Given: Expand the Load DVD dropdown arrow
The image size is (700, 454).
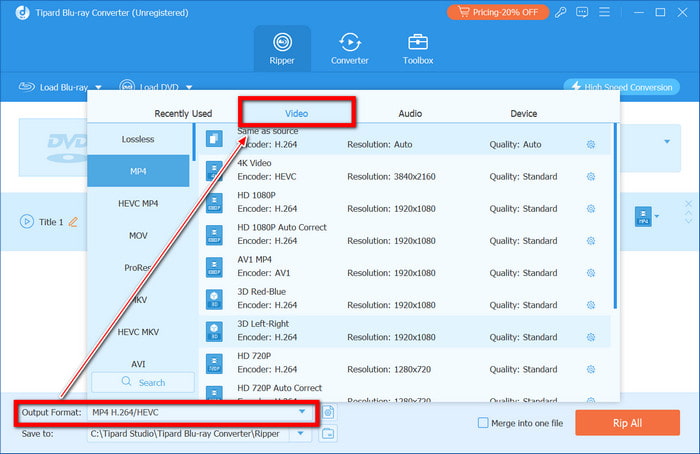Looking at the screenshot, I should [x=189, y=87].
